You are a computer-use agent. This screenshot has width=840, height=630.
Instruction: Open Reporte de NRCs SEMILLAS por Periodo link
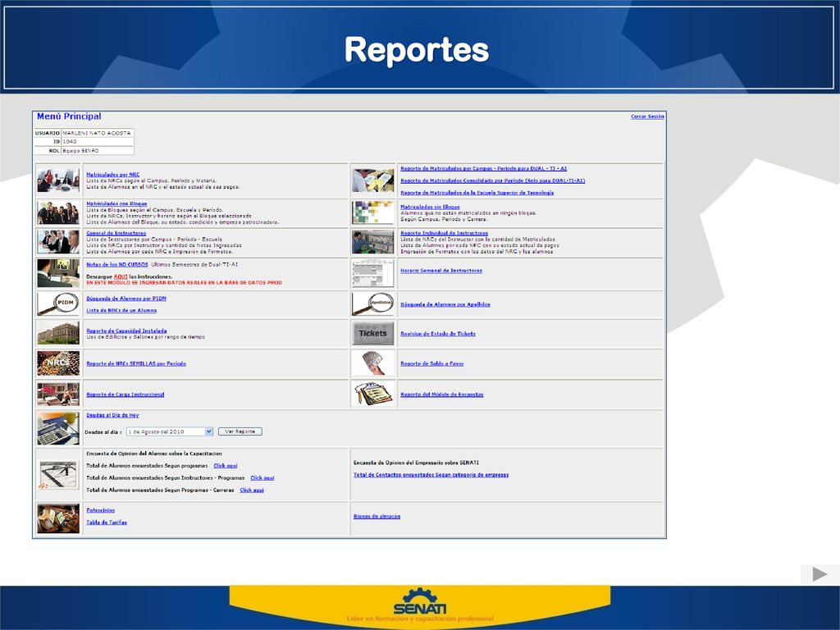tap(136, 363)
